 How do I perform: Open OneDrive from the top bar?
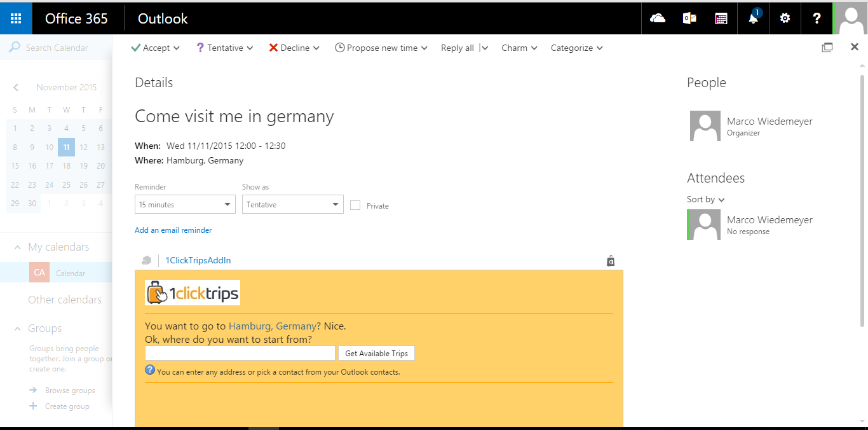pos(658,18)
